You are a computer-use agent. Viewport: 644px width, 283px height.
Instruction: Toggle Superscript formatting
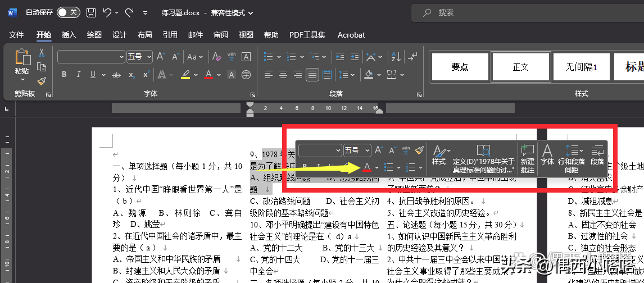146,75
